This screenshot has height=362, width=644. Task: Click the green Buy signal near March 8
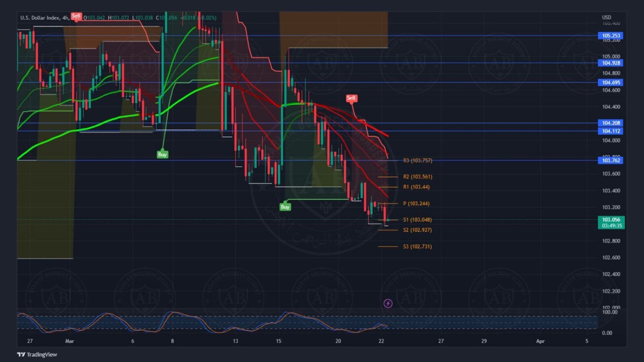[x=162, y=154]
